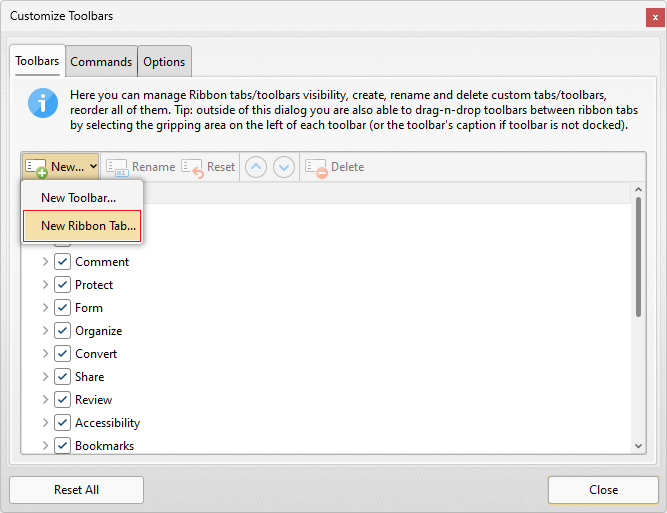
Task: Open the New toolbar dropdown button
Action: click(60, 167)
